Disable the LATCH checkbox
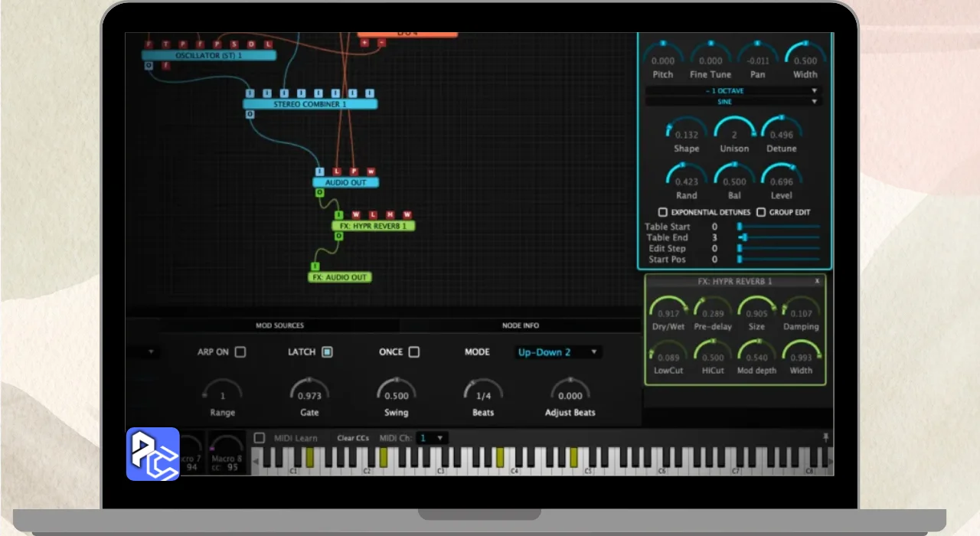 pos(327,352)
